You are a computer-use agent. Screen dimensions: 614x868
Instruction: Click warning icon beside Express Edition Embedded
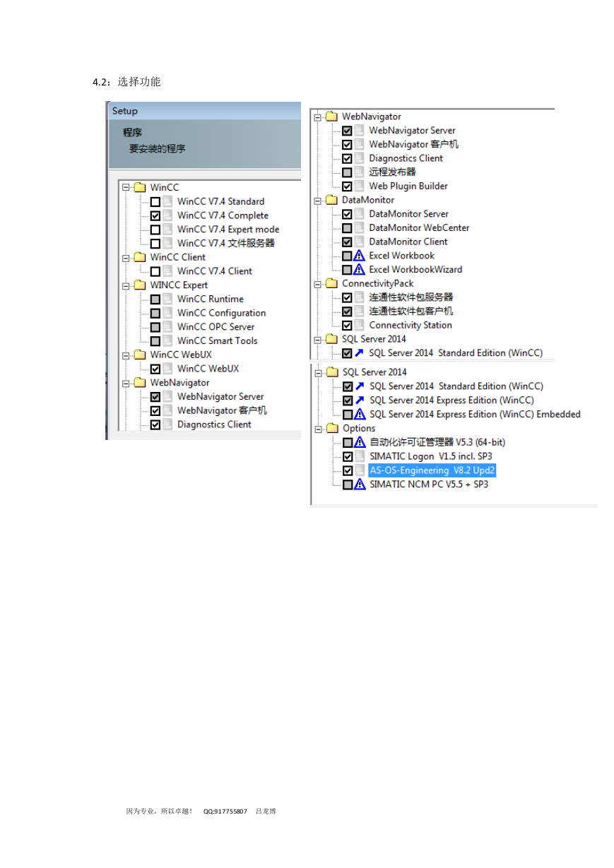click(360, 414)
